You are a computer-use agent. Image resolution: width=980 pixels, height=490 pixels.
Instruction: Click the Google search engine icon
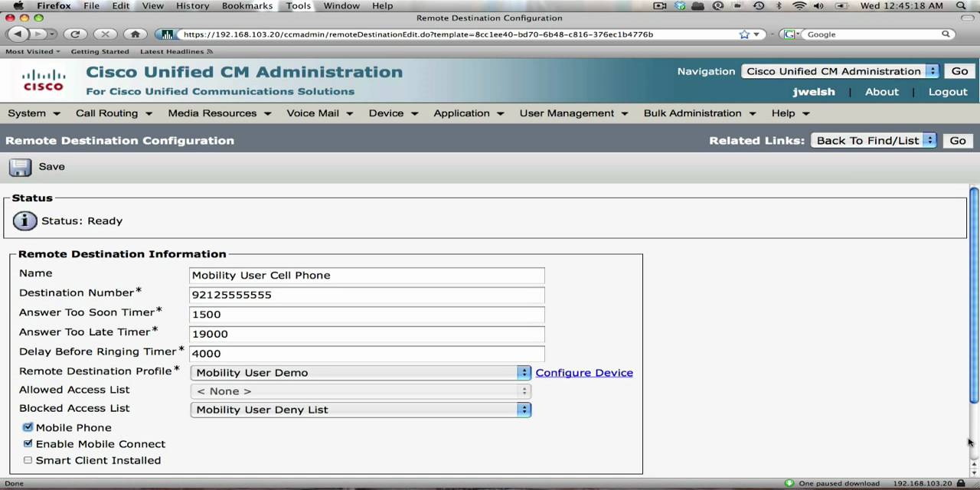tap(789, 34)
